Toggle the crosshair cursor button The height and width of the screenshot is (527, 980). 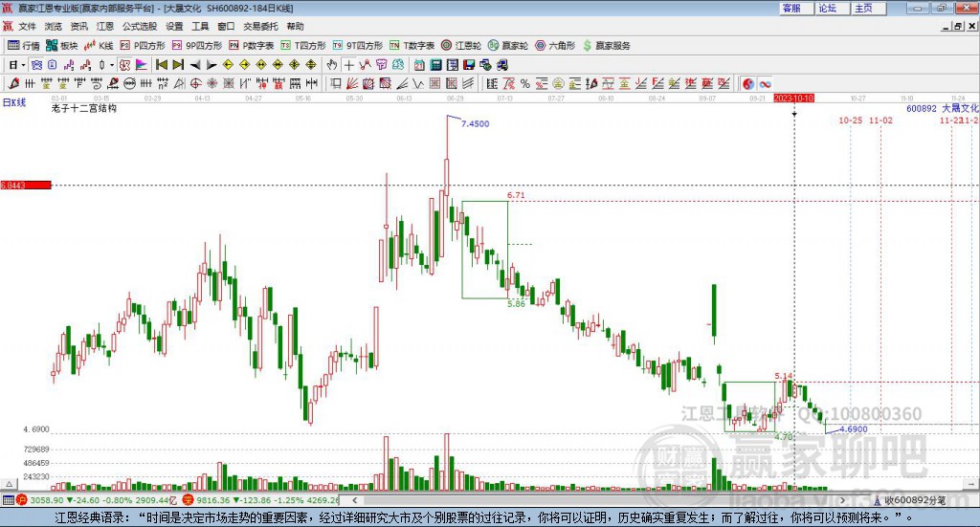pos(348,65)
